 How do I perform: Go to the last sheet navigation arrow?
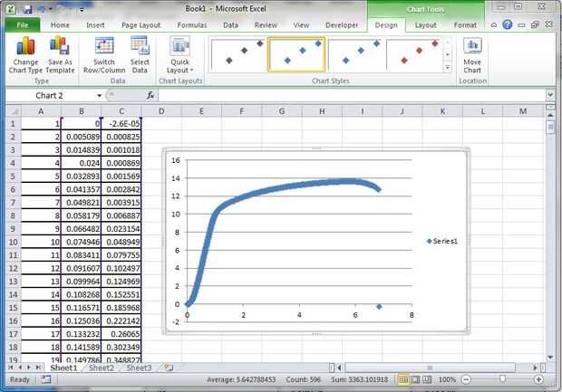pos(38,368)
